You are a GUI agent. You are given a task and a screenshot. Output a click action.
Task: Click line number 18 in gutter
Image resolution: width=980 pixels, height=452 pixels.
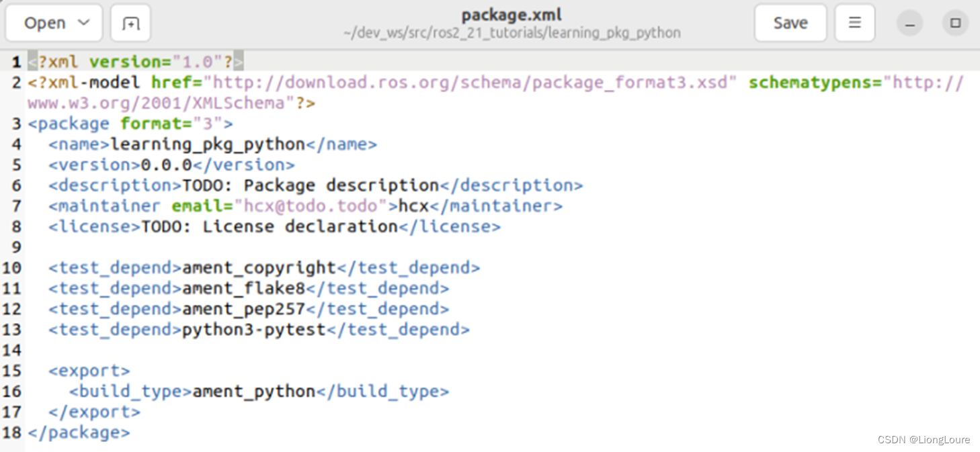(x=12, y=433)
